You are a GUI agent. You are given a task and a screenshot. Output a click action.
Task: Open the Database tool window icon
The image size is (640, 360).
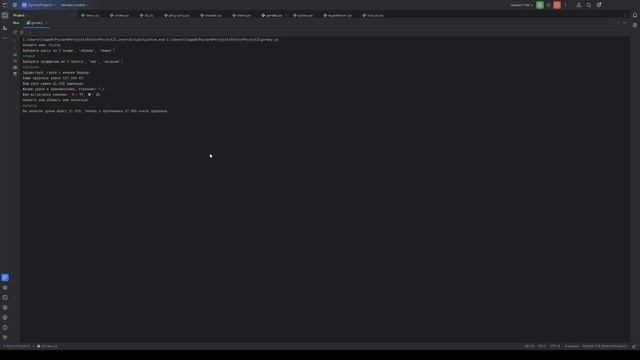point(635,25)
